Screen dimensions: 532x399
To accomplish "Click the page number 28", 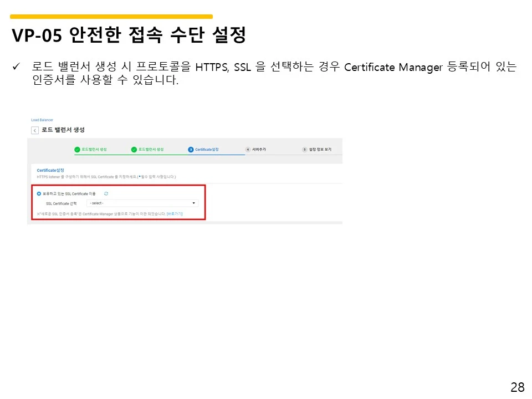I will (x=517, y=386).
